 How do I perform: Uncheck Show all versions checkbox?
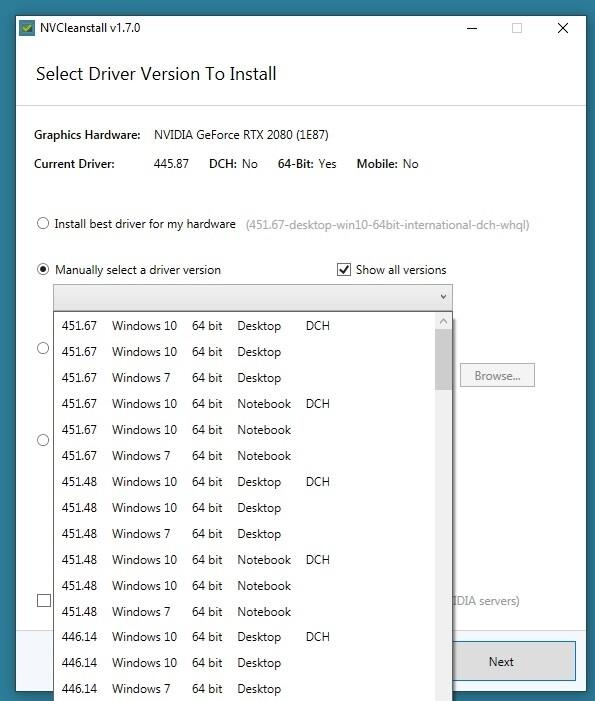(x=344, y=270)
